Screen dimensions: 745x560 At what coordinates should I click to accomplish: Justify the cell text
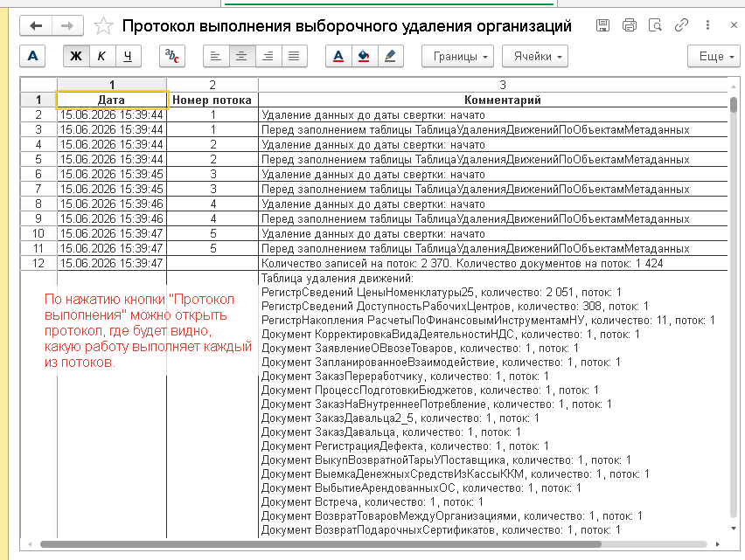coord(294,56)
